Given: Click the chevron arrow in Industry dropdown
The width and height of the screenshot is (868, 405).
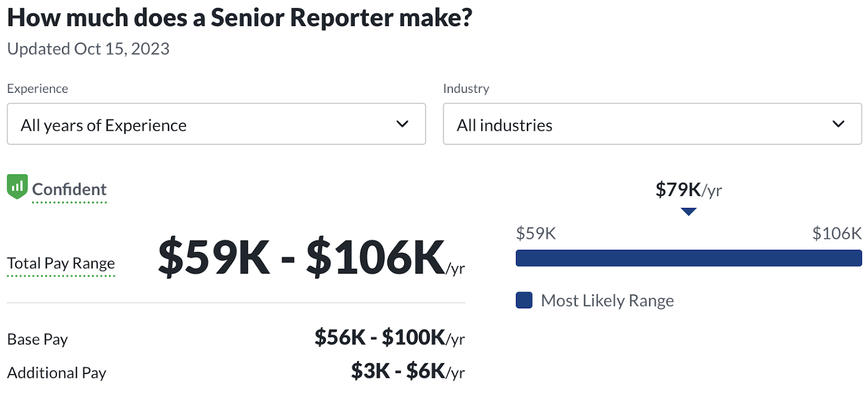Looking at the screenshot, I should click(838, 124).
